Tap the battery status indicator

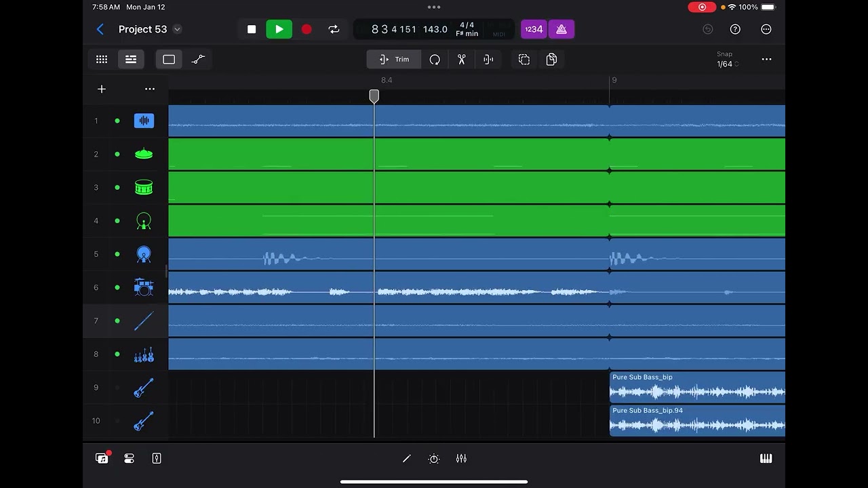point(768,7)
